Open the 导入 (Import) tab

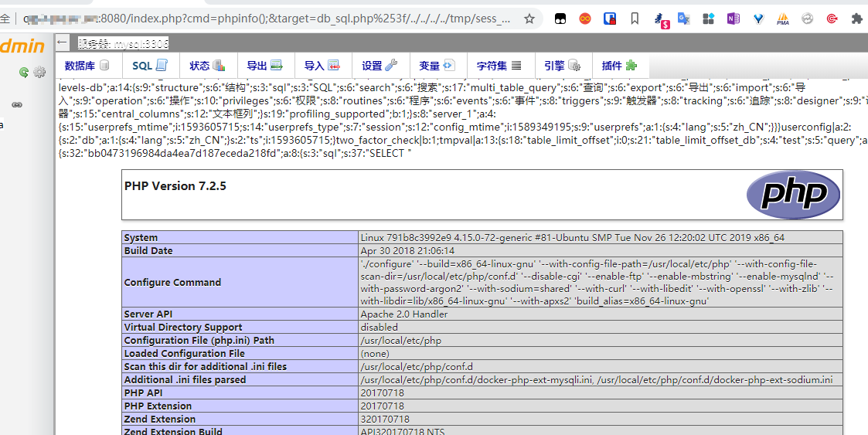(321, 66)
